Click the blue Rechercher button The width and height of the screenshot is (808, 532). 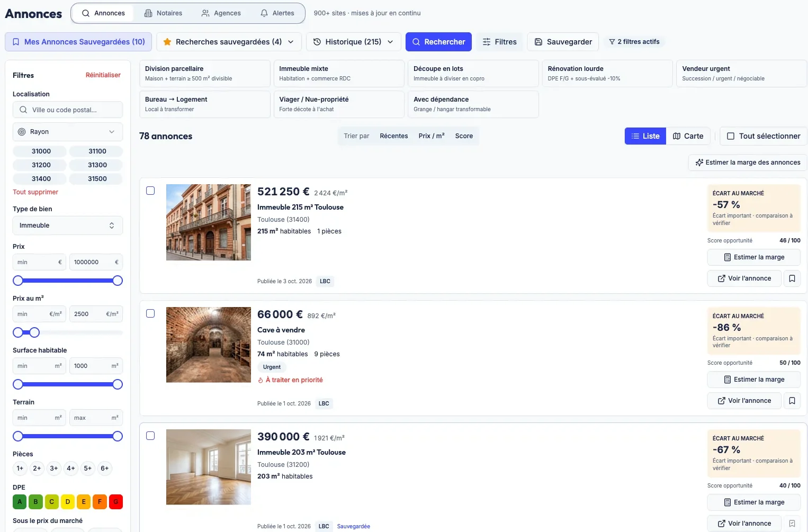438,42
